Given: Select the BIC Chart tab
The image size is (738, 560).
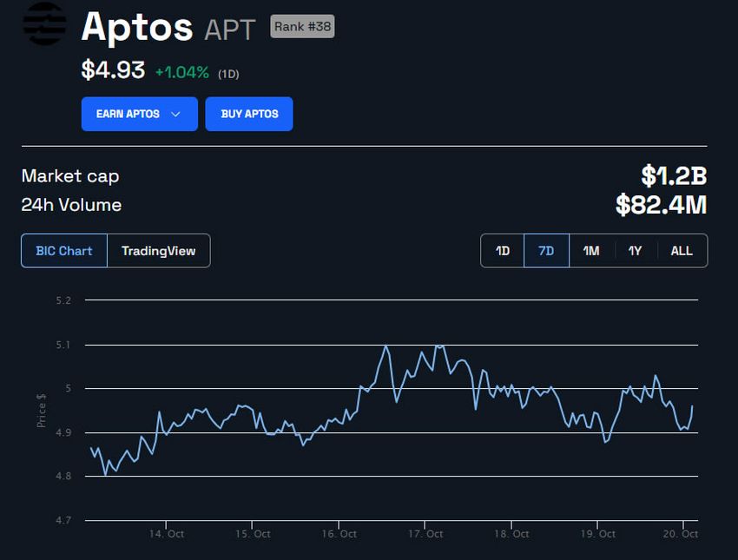Looking at the screenshot, I should [x=64, y=251].
